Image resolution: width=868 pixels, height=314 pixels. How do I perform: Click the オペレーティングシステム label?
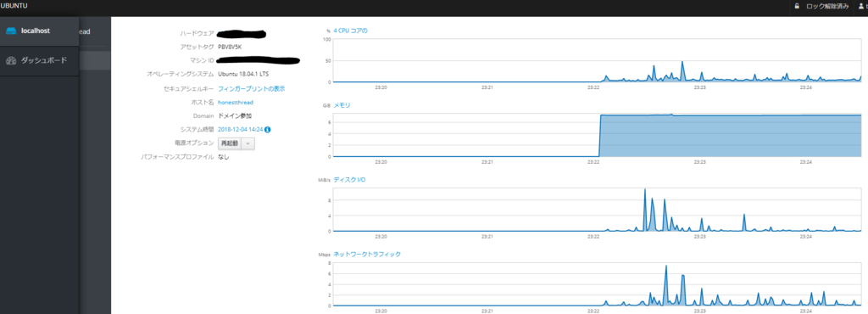[x=181, y=74]
